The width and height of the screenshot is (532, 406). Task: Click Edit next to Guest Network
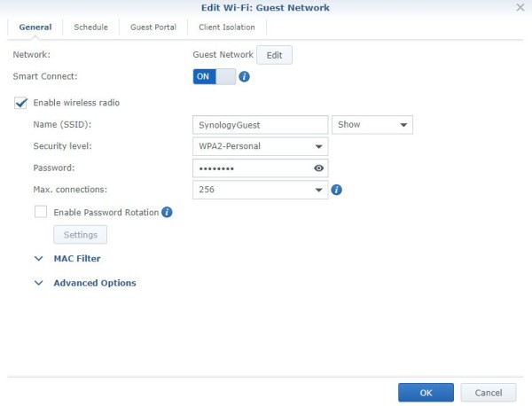tap(275, 55)
